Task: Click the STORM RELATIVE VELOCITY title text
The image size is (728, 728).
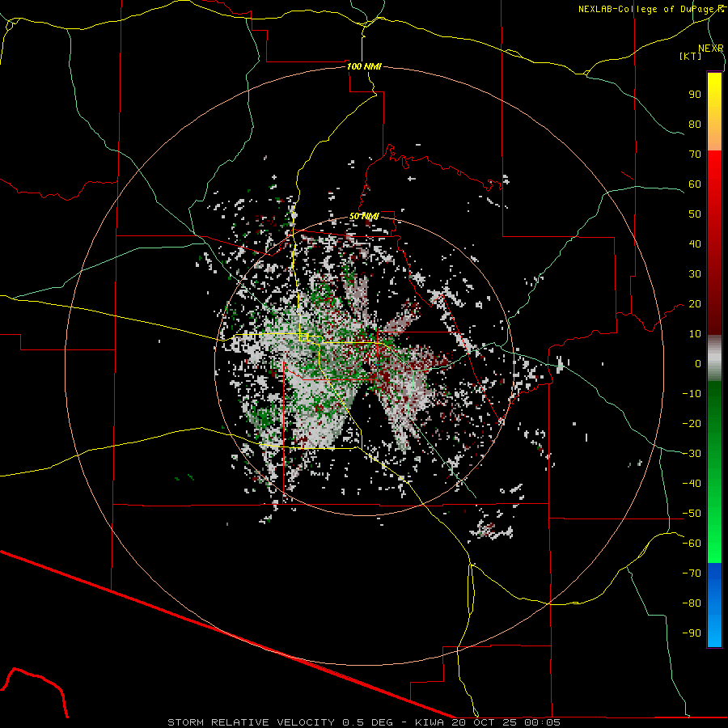Action: pos(251,722)
